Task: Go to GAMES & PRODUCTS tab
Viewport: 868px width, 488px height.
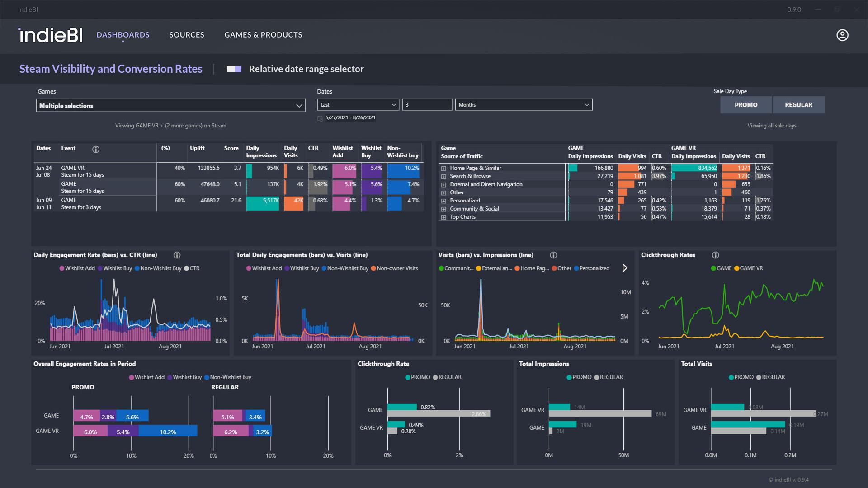Action: (263, 35)
